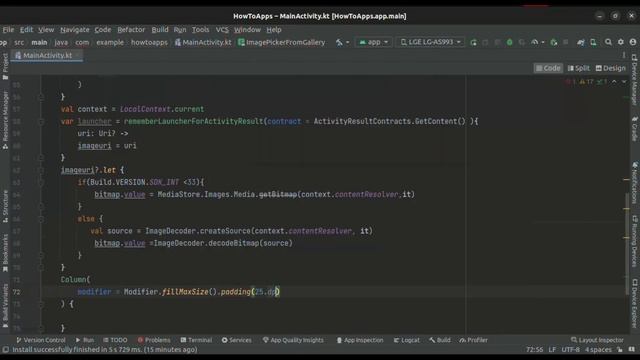Open the Terminal tool window
Image resolution: width=640 pixels, height=360 pixels.
click(196, 340)
